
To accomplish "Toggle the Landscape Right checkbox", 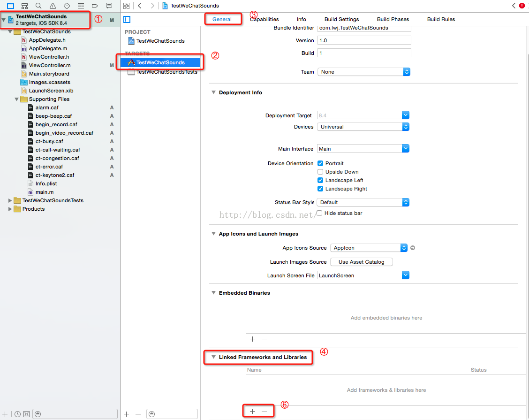I will [x=320, y=189].
